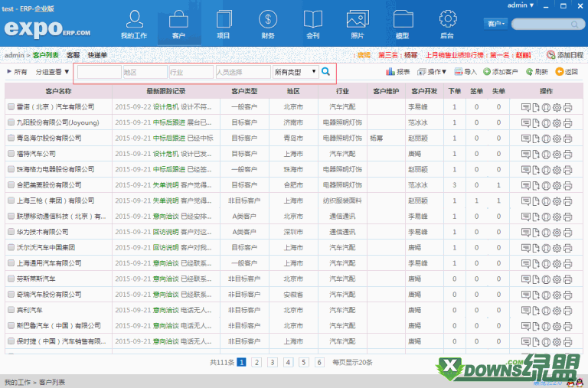The image size is (588, 388).
Task: Switch to 客服 tab
Action: click(73, 55)
